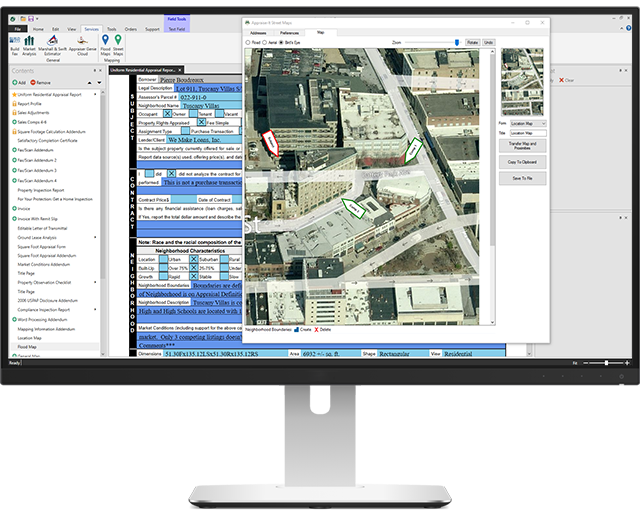Select Location Map in Contents list

[x=29, y=338]
